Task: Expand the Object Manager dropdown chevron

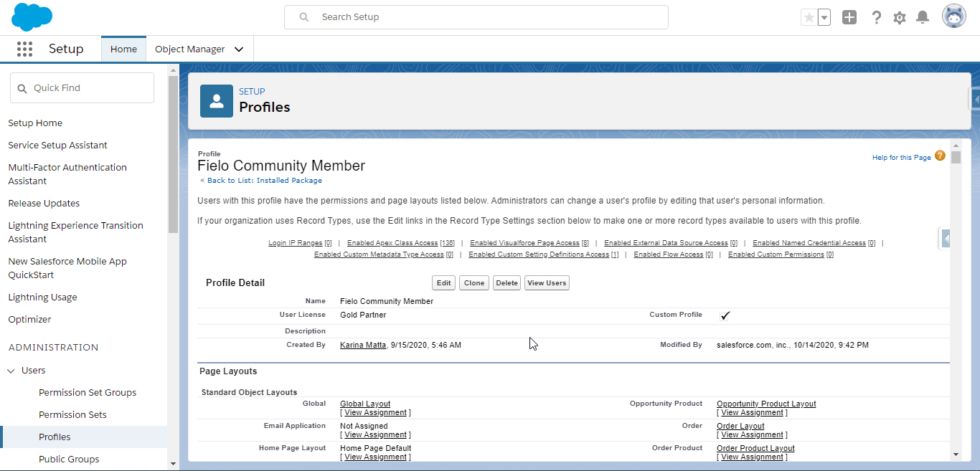Action: (x=239, y=49)
